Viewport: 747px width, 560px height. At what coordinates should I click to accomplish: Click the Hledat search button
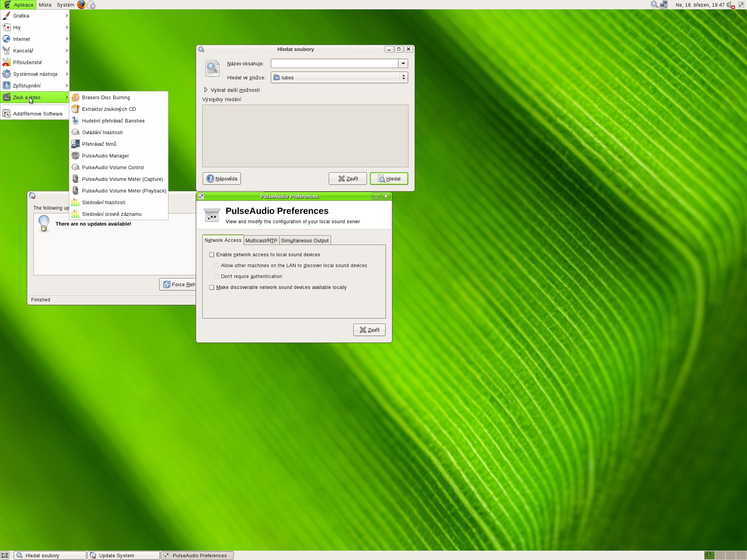[389, 178]
